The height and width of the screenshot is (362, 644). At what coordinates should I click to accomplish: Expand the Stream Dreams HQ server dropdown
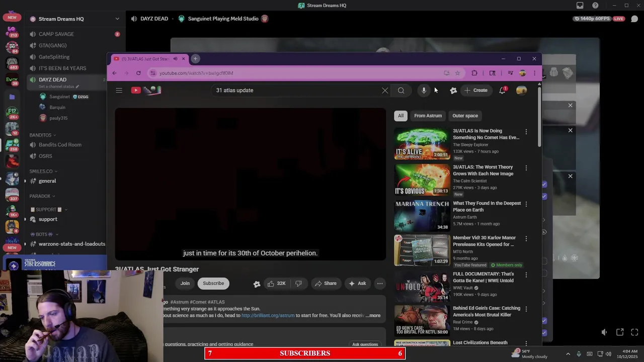(x=117, y=19)
